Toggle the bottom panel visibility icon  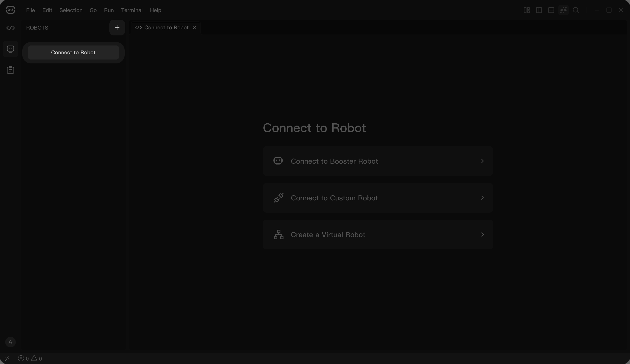tap(551, 10)
